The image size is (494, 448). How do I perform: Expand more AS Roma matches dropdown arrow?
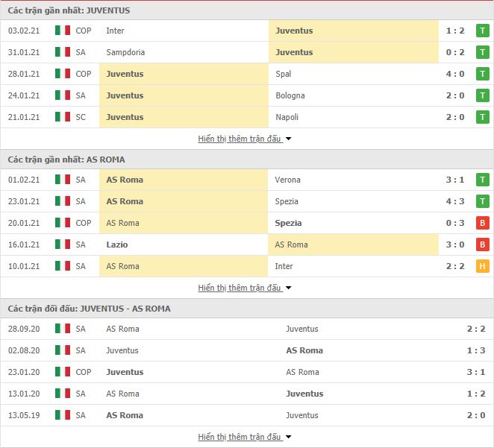coord(288,288)
